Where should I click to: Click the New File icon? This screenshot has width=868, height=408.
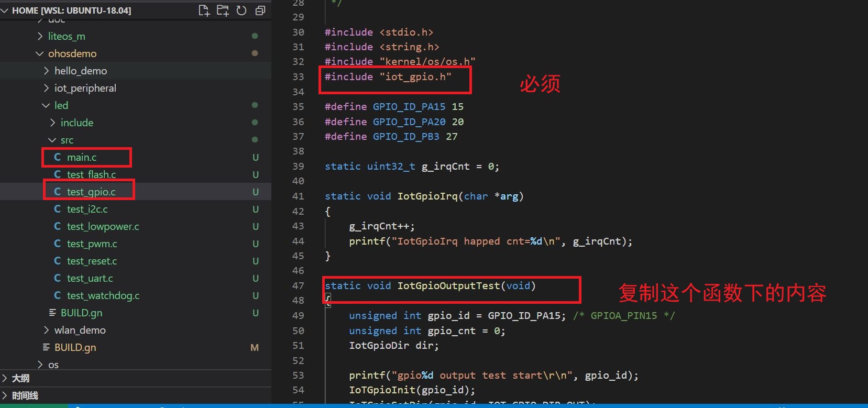tap(204, 10)
